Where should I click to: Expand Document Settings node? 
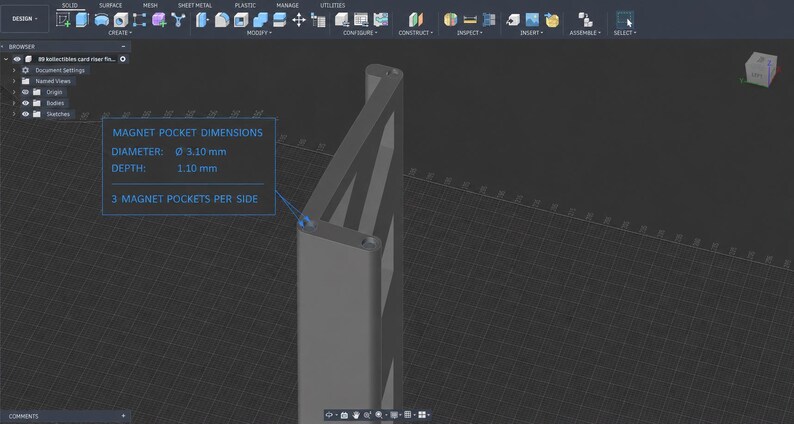[14, 70]
